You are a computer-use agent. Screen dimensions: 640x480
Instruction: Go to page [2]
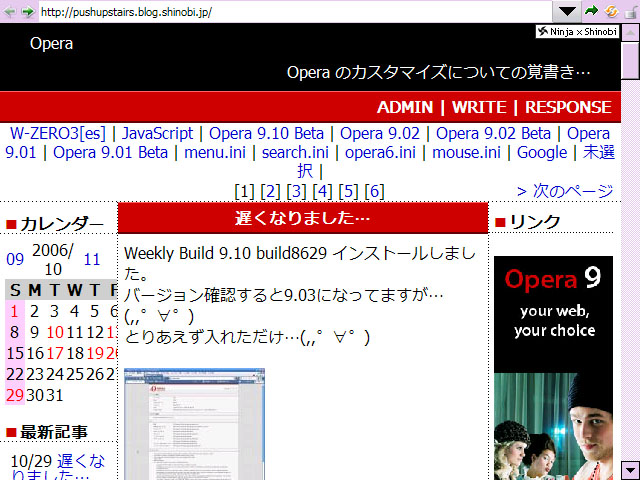click(271, 191)
